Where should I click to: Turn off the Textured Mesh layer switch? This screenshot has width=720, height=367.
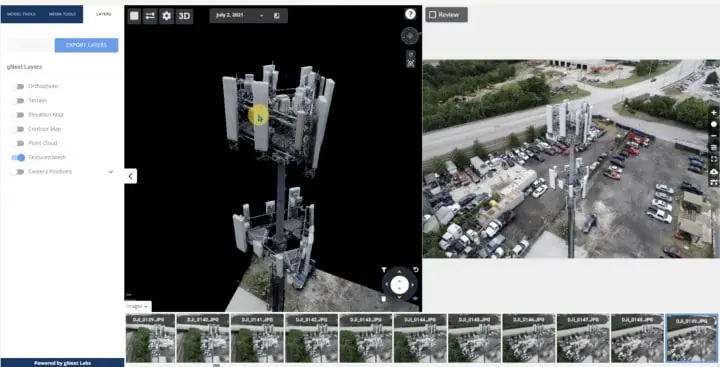coord(18,158)
